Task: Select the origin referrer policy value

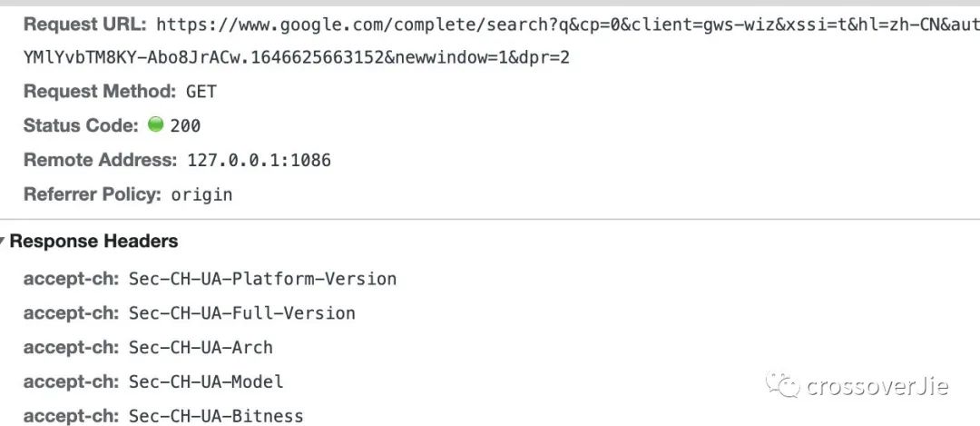Action: (x=201, y=194)
